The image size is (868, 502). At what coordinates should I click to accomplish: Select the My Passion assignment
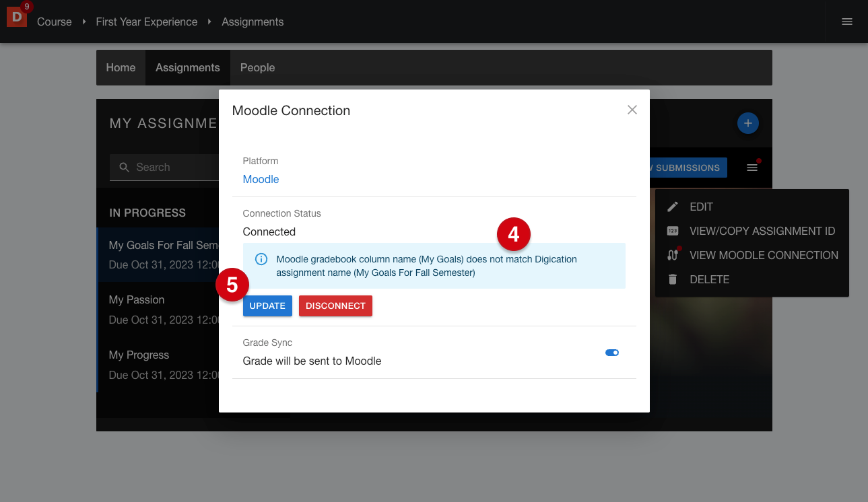pos(158,310)
